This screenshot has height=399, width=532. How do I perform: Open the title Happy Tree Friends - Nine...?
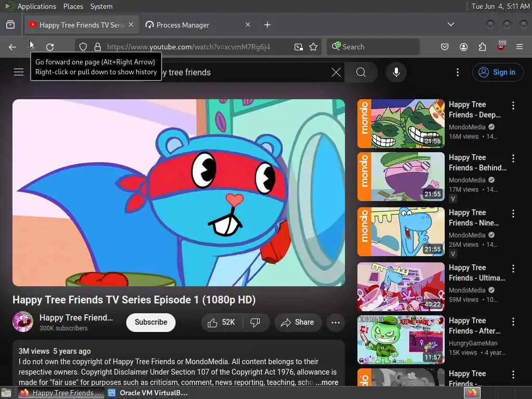point(474,218)
